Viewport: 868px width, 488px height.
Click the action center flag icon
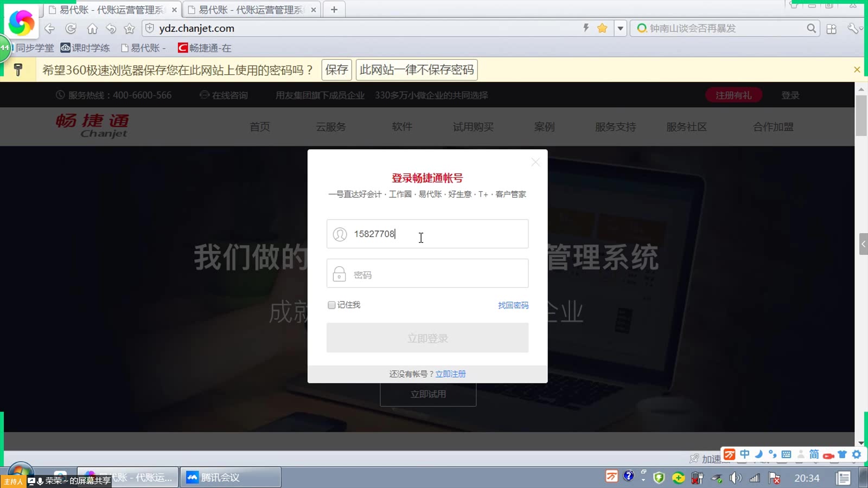click(x=775, y=478)
